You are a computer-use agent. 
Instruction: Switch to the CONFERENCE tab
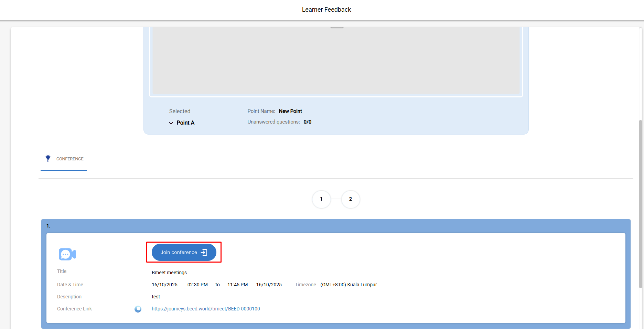(x=64, y=159)
